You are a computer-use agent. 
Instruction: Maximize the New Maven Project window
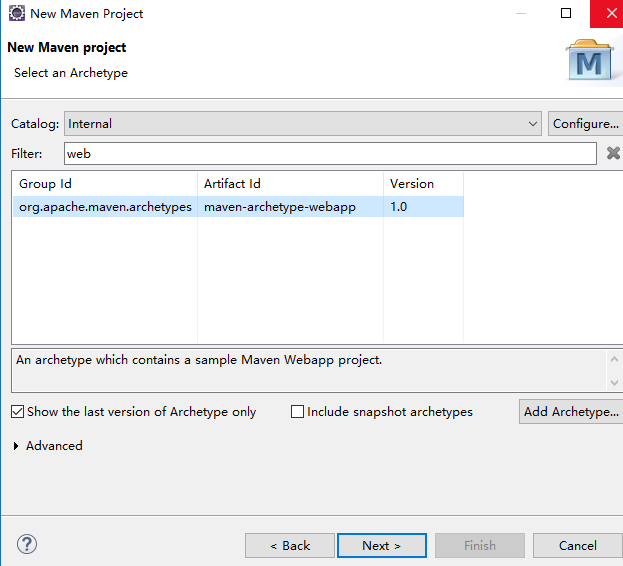point(566,14)
